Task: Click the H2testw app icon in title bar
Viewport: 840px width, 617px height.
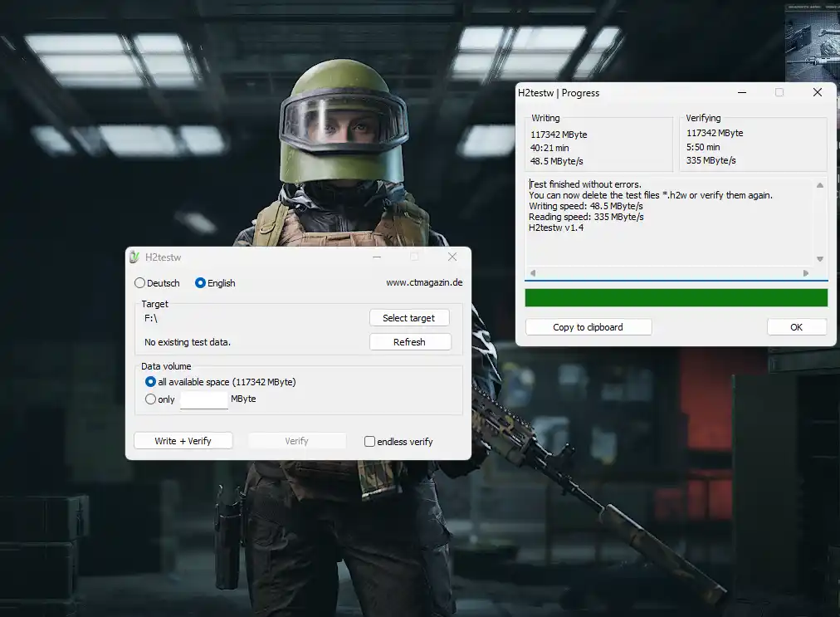Action: pyautogui.click(x=134, y=257)
